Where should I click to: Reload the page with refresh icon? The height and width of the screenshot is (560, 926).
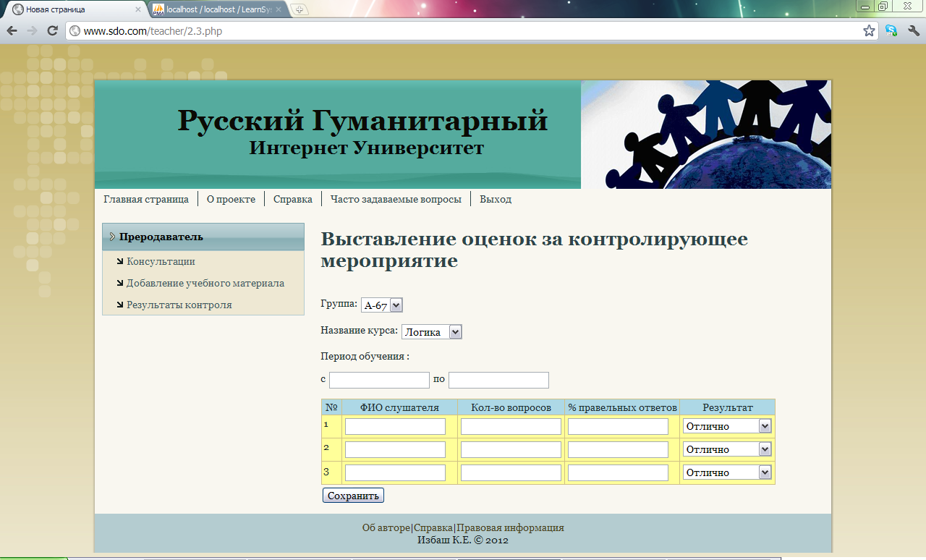(x=52, y=30)
